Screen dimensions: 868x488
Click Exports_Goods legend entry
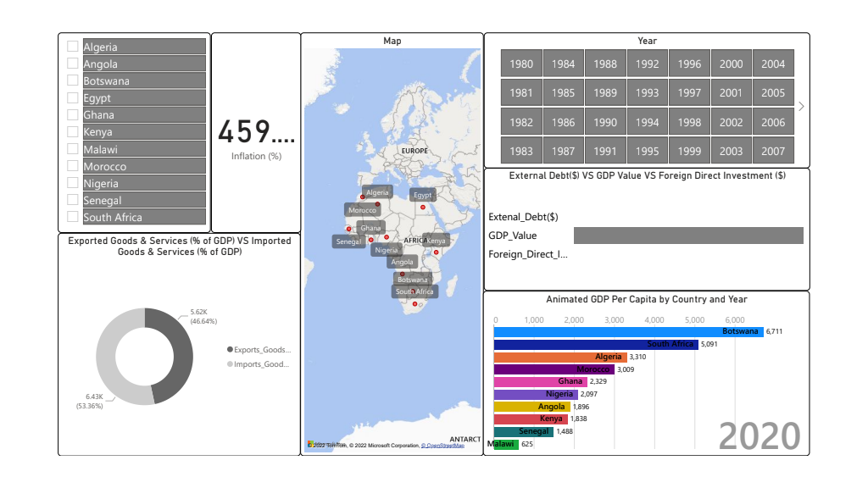click(259, 350)
